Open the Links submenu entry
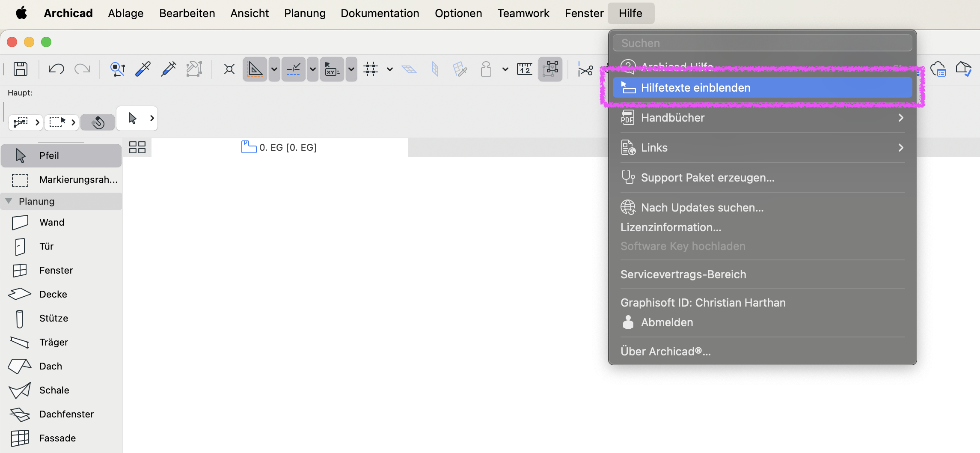Image resolution: width=980 pixels, height=453 pixels. coord(763,148)
